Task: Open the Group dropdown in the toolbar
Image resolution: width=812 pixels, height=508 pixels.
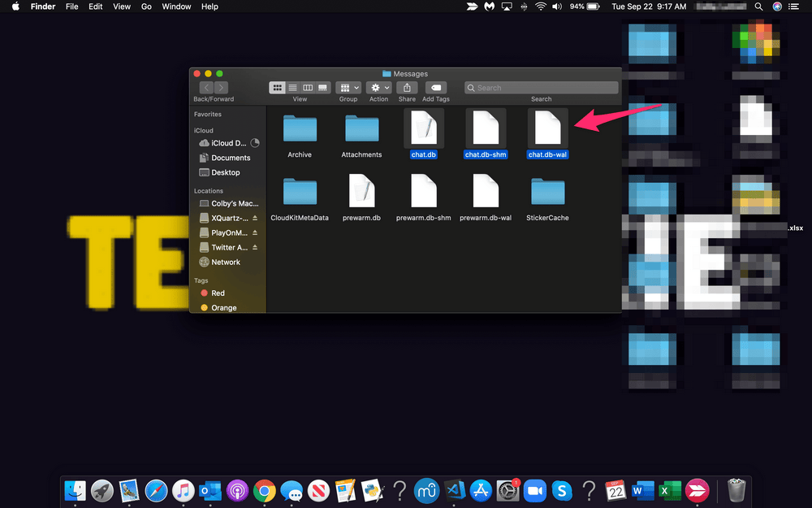Action: pos(348,87)
